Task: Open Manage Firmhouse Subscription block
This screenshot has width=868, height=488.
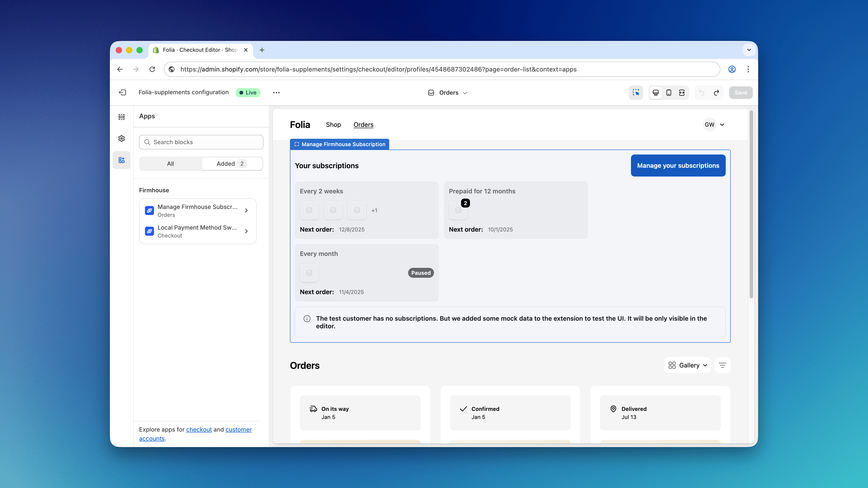Action: tap(198, 210)
